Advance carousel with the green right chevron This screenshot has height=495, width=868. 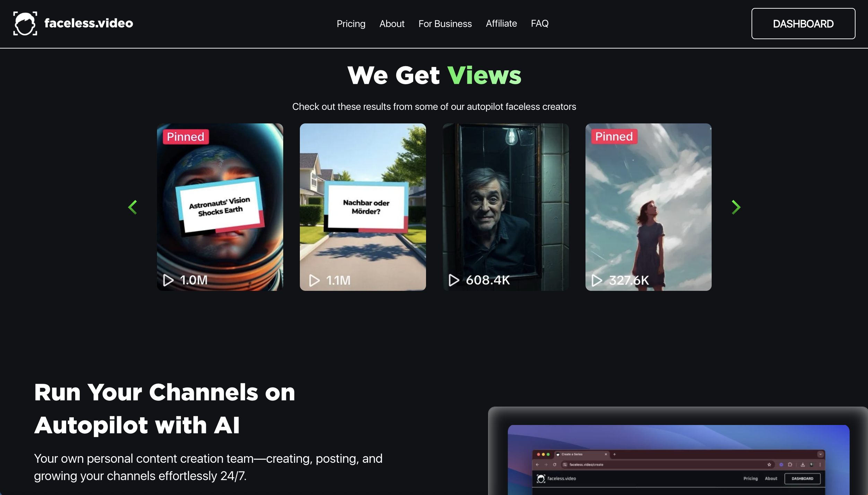coord(736,207)
